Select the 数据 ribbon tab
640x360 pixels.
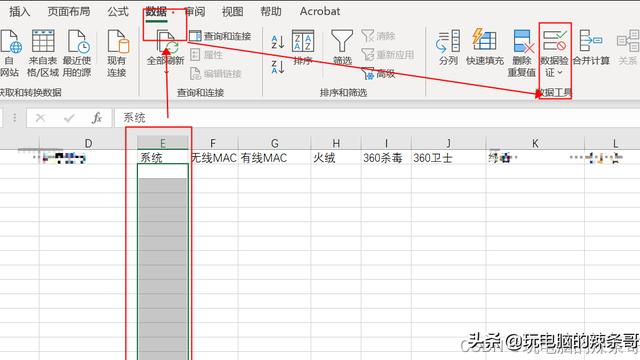coord(156,12)
